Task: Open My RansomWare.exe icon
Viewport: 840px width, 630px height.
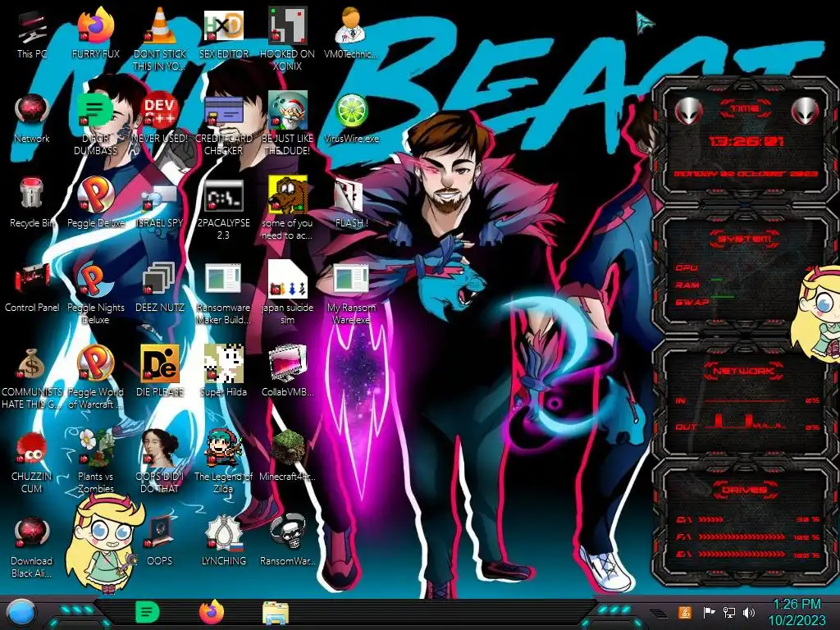Action: coord(351,279)
